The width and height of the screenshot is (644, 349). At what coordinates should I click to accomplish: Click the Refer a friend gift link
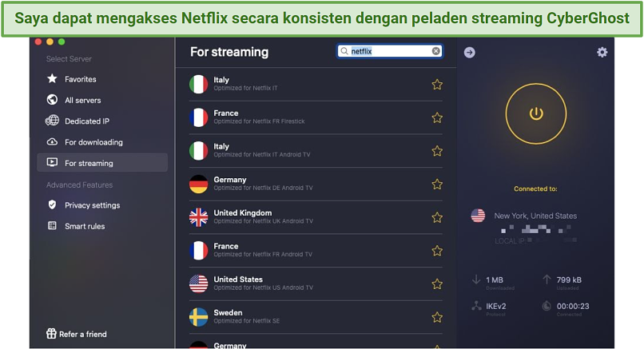(x=77, y=334)
